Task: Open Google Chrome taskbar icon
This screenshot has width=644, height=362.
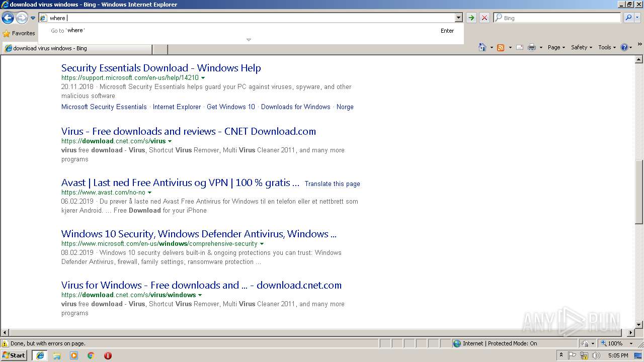Action: pyautogui.click(x=91, y=355)
